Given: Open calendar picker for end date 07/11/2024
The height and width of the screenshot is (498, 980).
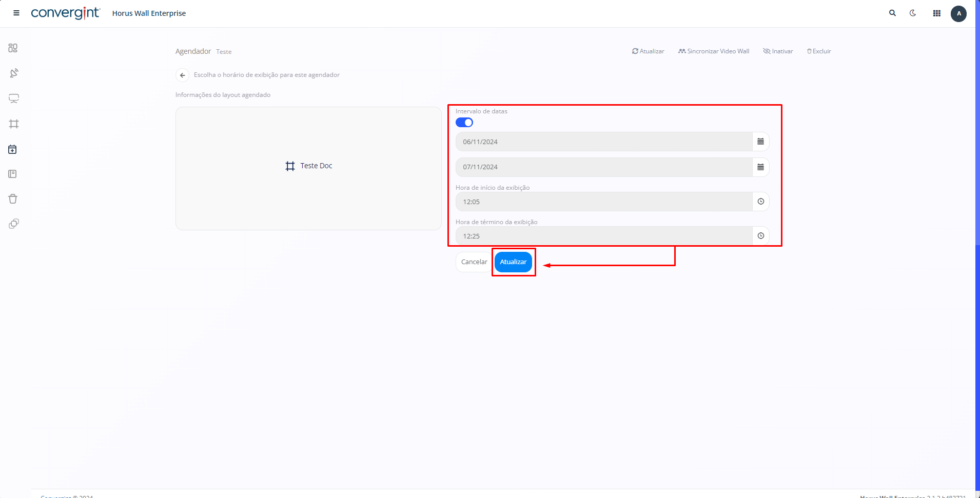Looking at the screenshot, I should tap(760, 167).
